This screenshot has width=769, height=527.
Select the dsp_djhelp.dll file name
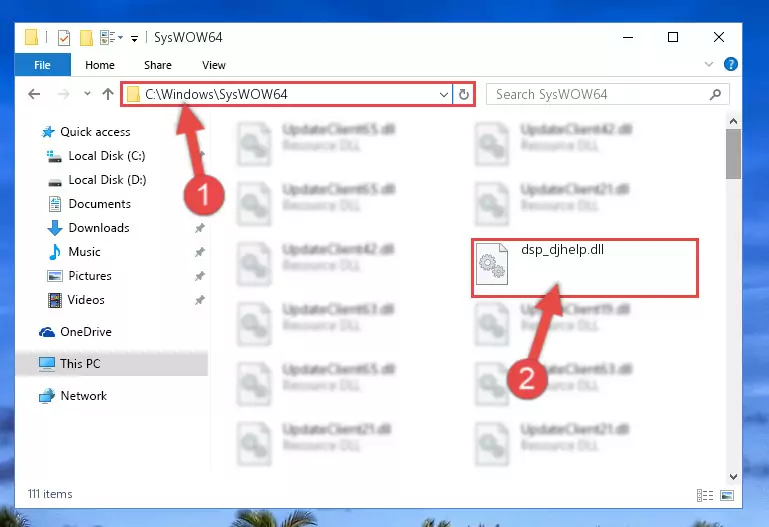click(x=562, y=250)
